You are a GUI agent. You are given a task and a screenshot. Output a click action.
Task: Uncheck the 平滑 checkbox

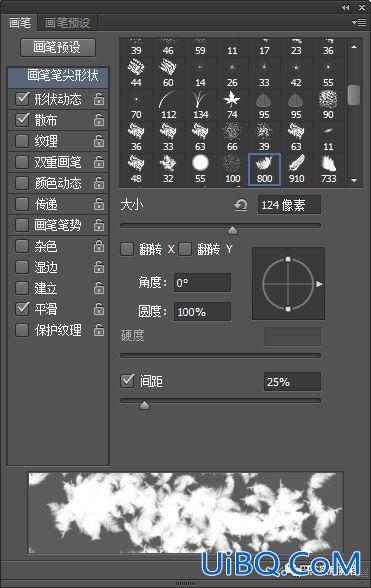22,309
